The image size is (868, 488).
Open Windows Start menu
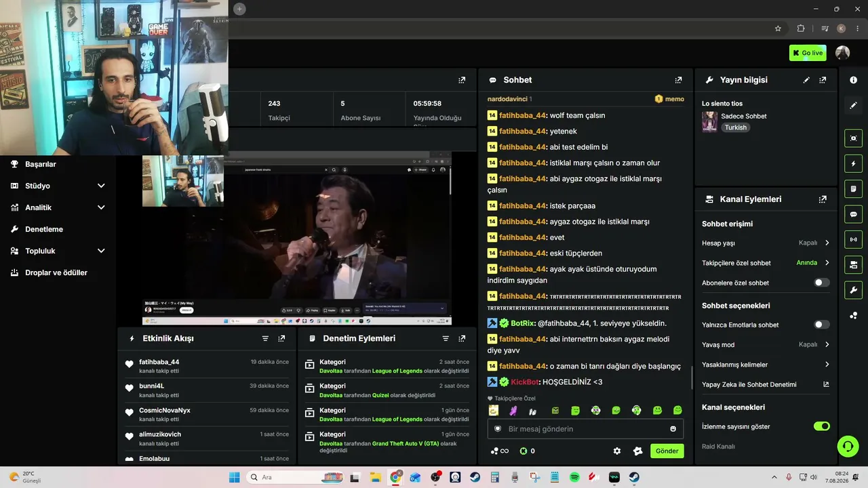234,477
